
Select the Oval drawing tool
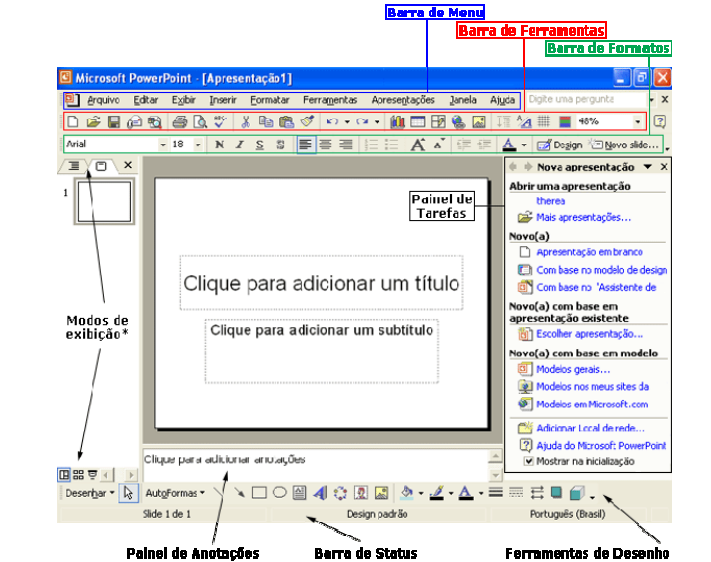click(280, 493)
